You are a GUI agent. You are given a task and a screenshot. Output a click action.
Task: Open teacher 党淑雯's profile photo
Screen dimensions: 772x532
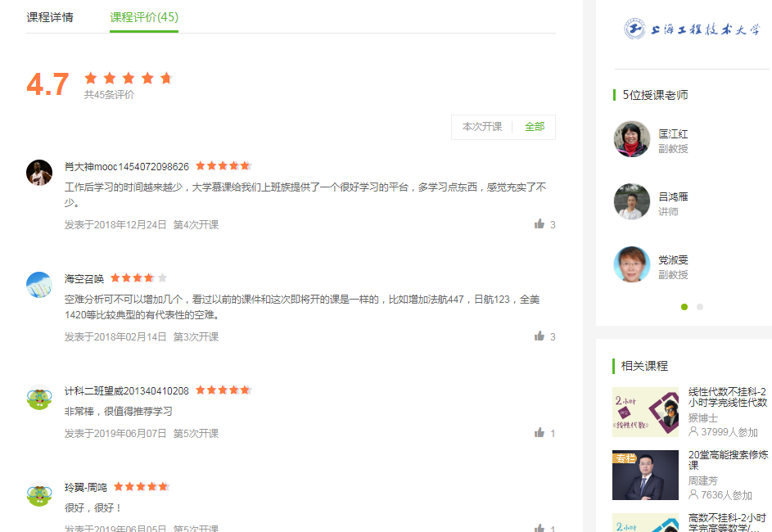tap(632, 264)
